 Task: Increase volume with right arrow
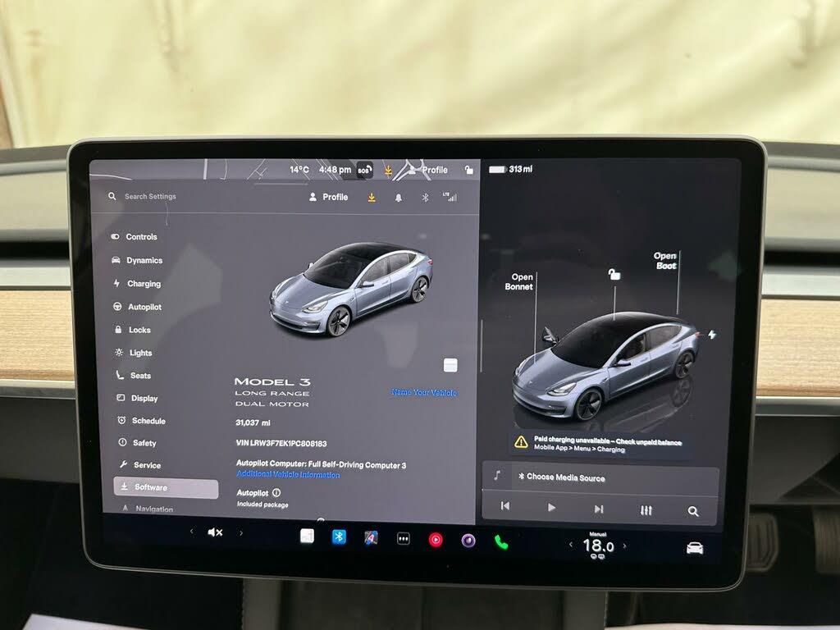(241, 533)
